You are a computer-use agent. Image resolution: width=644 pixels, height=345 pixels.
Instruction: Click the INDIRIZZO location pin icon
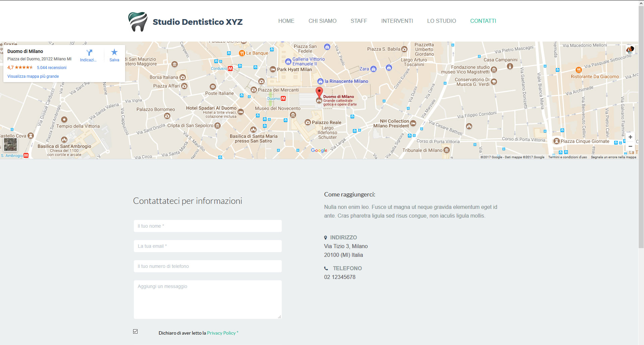tap(325, 238)
